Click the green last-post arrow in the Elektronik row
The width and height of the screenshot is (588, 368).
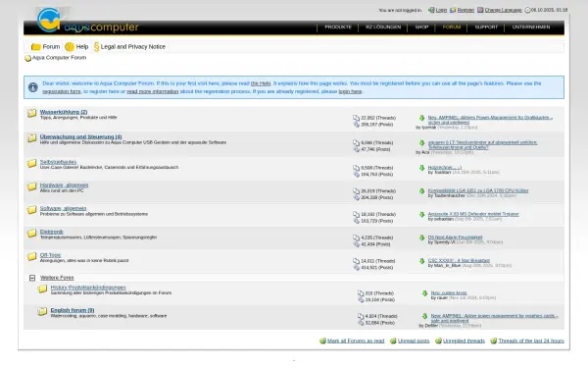421,237
